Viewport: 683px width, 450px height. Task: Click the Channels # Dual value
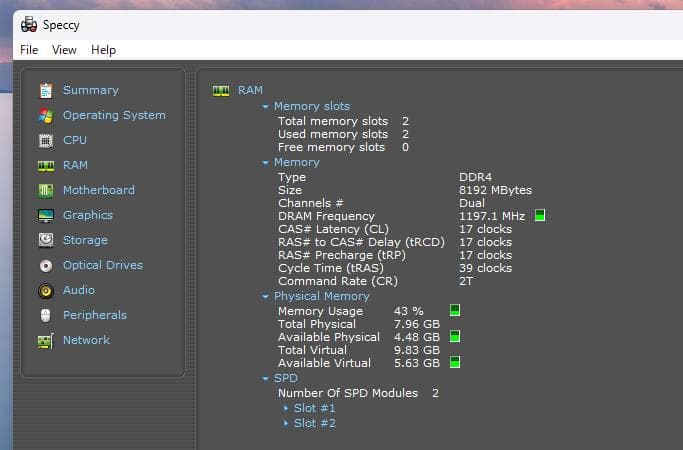[x=472, y=203]
